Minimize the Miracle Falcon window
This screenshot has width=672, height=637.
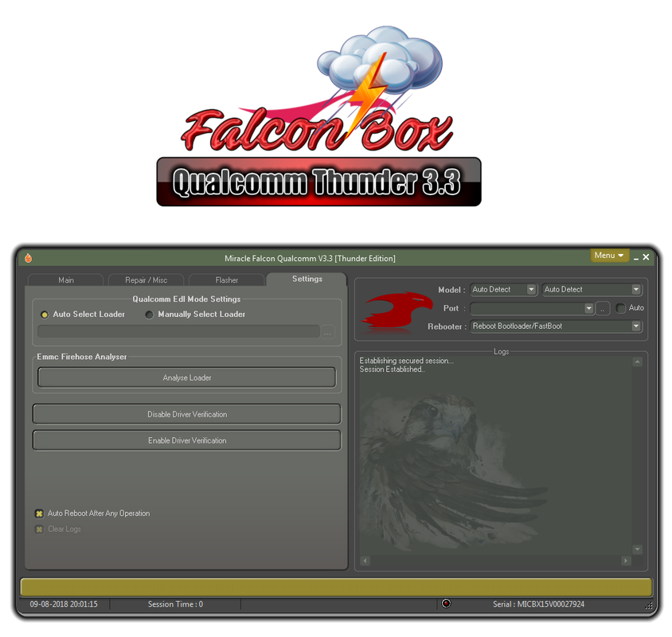click(x=636, y=258)
